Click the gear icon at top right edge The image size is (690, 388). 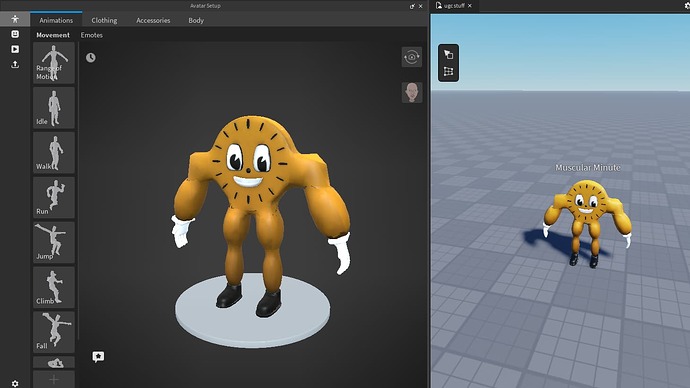point(687,6)
